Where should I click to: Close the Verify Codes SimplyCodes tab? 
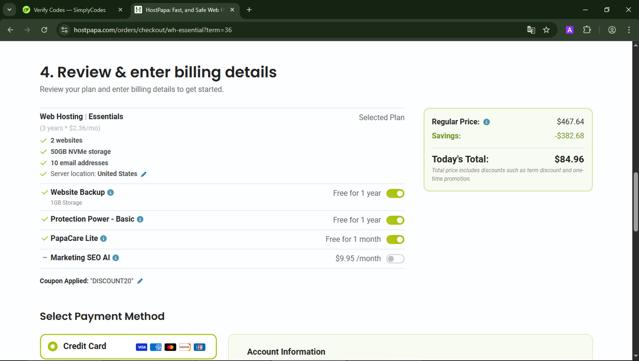120,10
